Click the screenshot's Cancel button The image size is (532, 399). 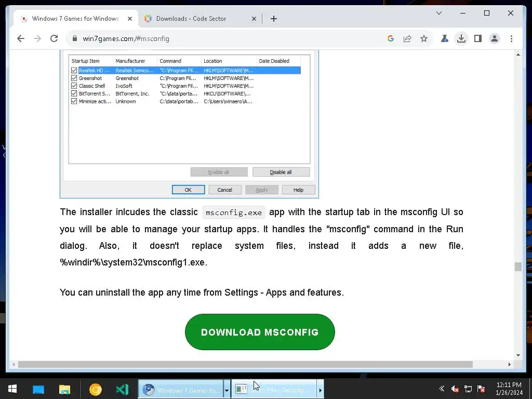pyautogui.click(x=224, y=190)
